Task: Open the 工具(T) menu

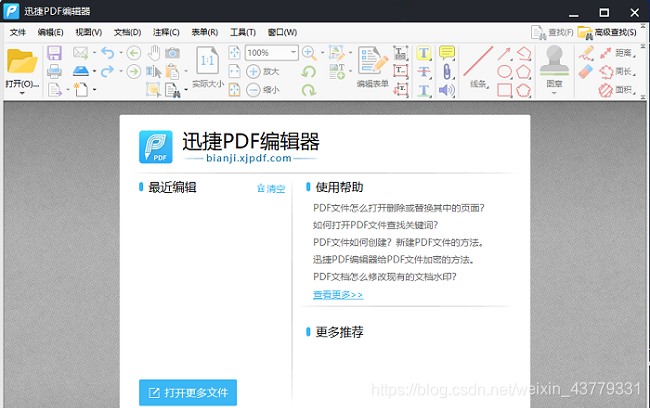Action: tap(243, 32)
